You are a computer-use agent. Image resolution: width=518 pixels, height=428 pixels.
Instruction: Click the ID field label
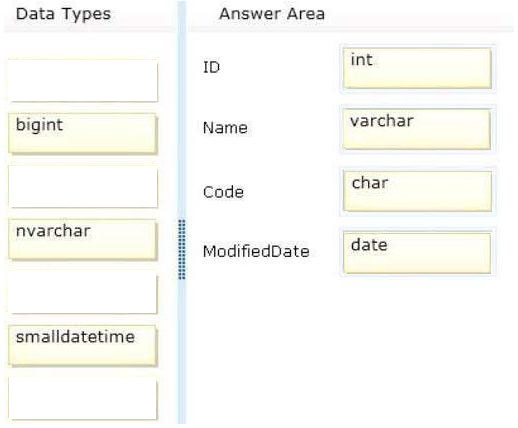pyautogui.click(x=211, y=67)
